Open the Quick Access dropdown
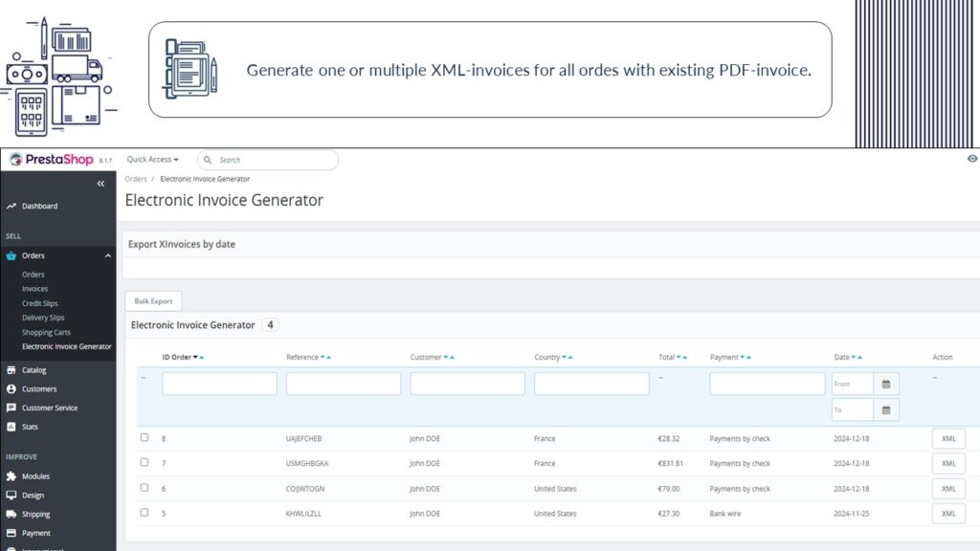Image resolution: width=980 pixels, height=551 pixels. click(x=152, y=160)
